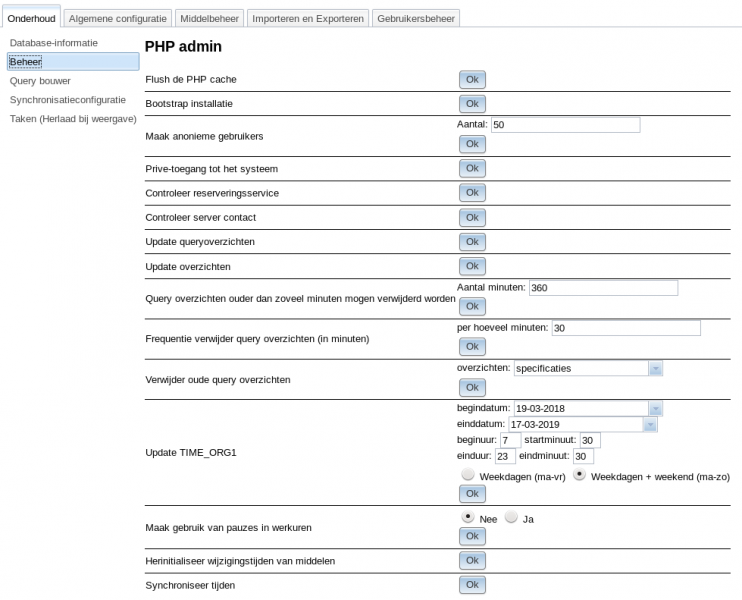Click Ok for Update queryoverzichten
742x600 pixels.
click(x=472, y=242)
